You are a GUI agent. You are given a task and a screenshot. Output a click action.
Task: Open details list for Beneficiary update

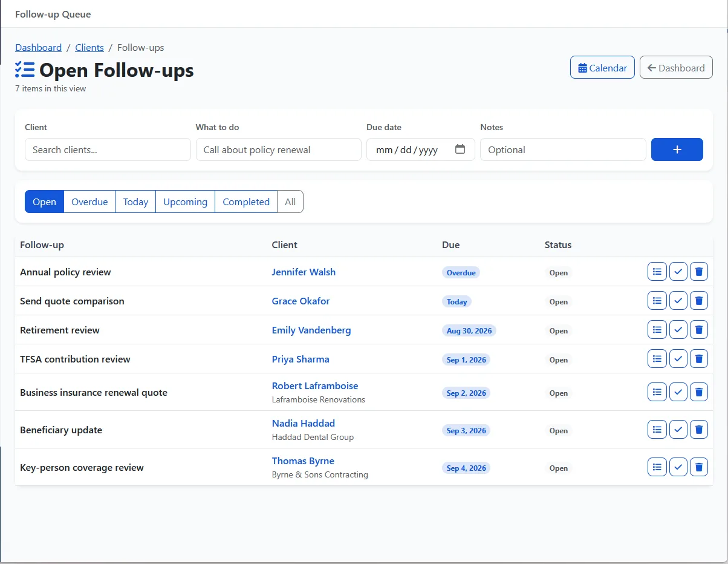(657, 430)
